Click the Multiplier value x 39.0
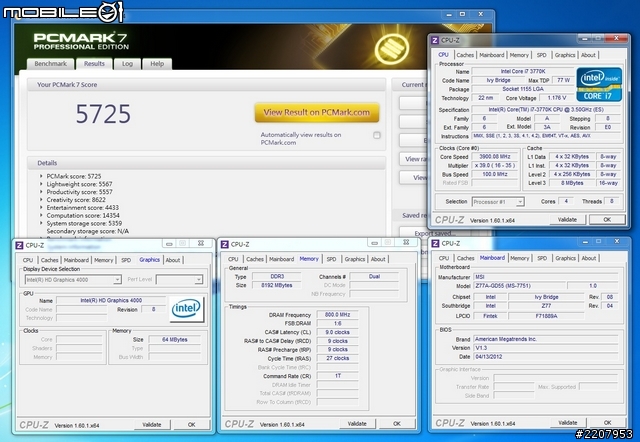Viewport: 640px width, 442px height. click(495, 166)
